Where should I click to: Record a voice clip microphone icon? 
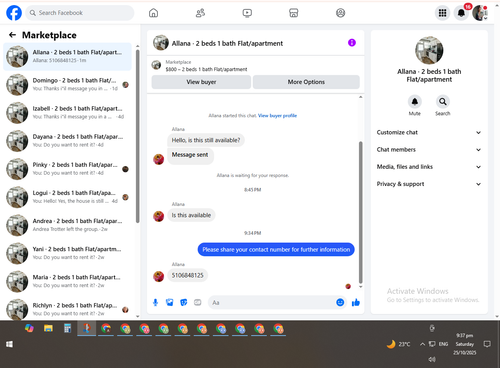pyautogui.click(x=155, y=302)
